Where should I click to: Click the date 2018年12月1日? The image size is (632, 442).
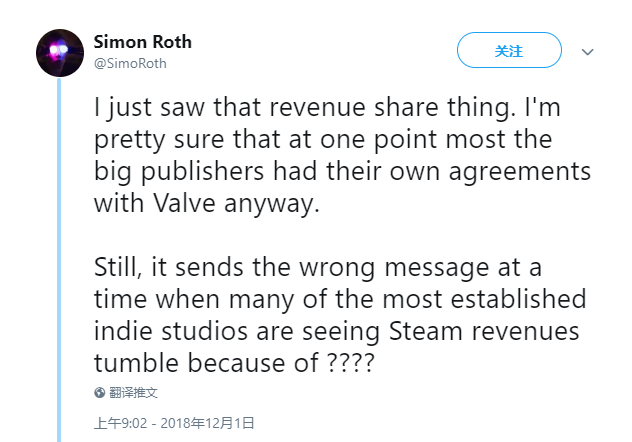[x=208, y=423]
